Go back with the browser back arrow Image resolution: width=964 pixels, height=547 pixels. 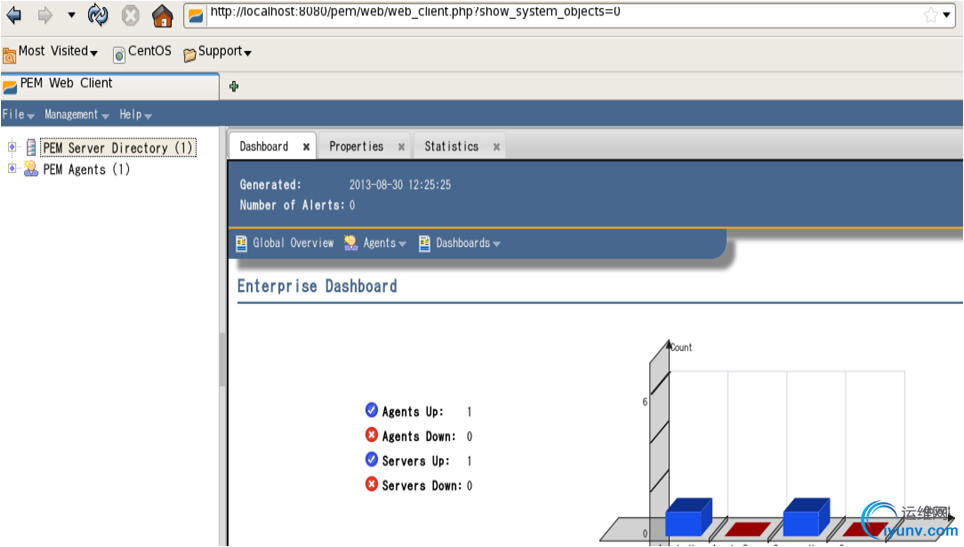(x=14, y=15)
